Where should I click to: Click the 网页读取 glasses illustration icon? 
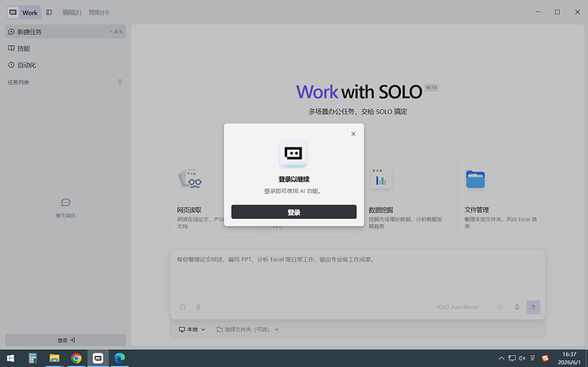pyautogui.click(x=190, y=179)
